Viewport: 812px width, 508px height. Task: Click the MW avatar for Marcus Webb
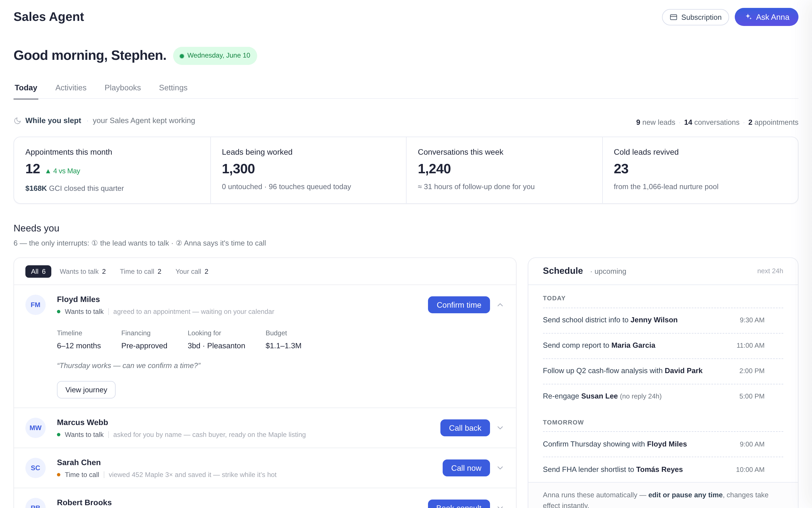pyautogui.click(x=35, y=428)
